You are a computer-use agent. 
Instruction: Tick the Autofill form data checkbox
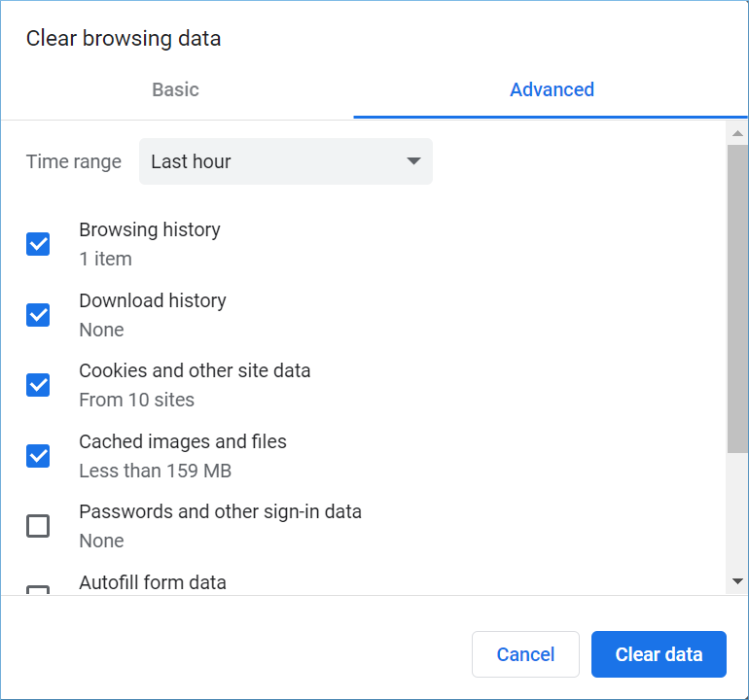[38, 589]
